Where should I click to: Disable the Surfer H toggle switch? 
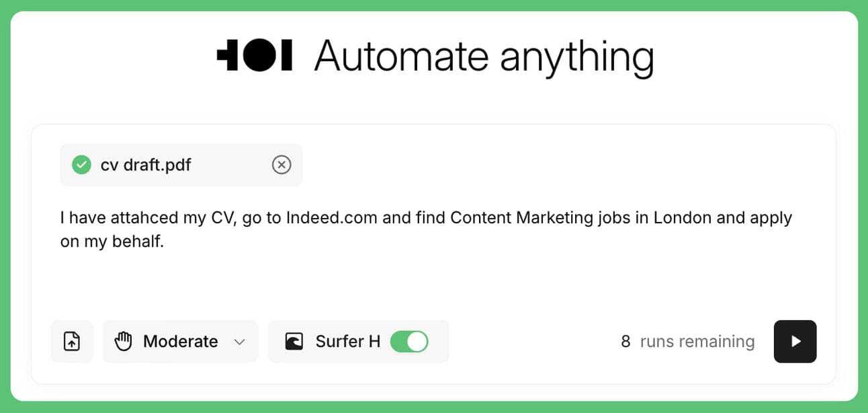pyautogui.click(x=409, y=341)
